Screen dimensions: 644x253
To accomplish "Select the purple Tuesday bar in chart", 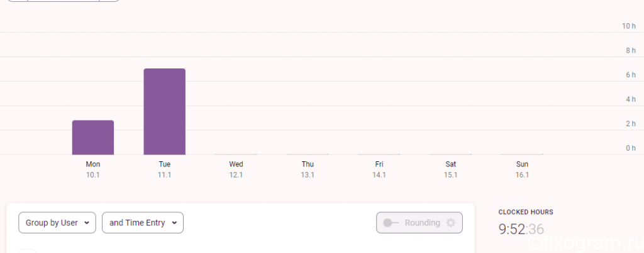I will point(164,112).
